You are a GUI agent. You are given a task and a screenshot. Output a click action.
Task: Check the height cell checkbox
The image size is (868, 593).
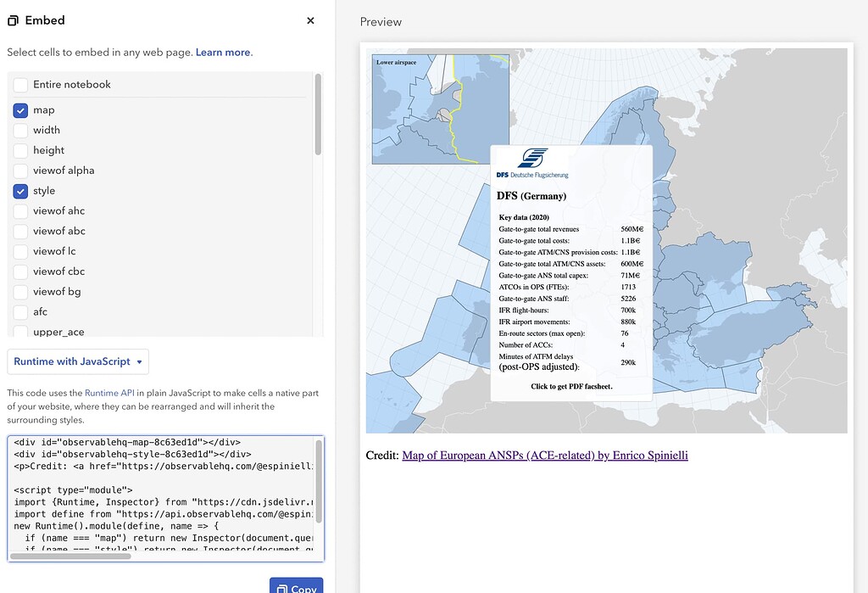[21, 150]
